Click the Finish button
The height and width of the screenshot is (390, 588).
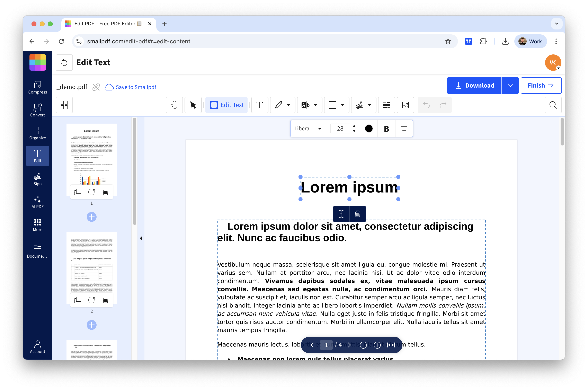(x=541, y=86)
